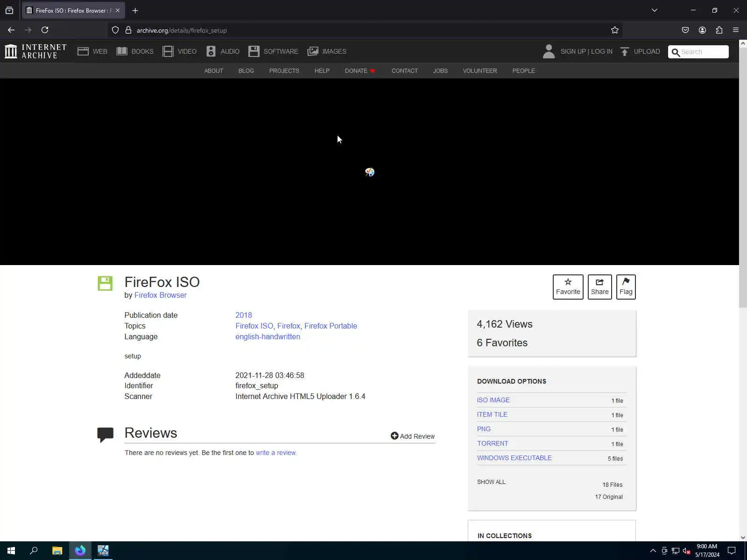Close the FireFox ISO tab

pyautogui.click(x=118, y=10)
